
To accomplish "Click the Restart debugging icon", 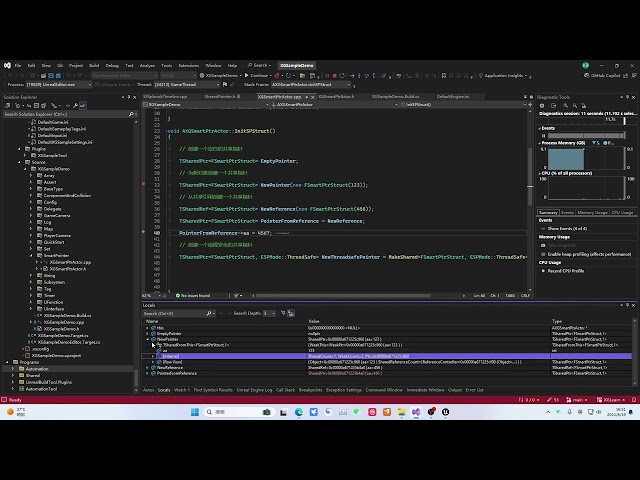I will [x=342, y=76].
